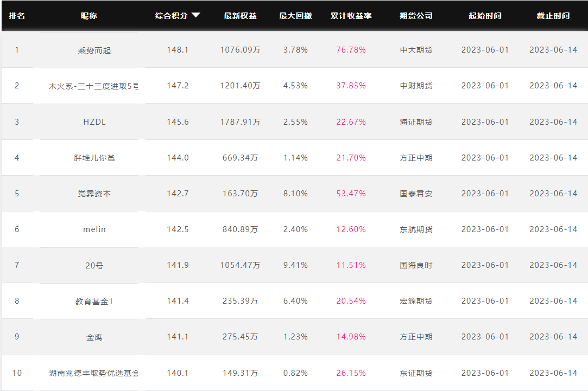The height and width of the screenshot is (391, 588).
Task: Select equity value 1201.40万
Action: click(x=240, y=86)
